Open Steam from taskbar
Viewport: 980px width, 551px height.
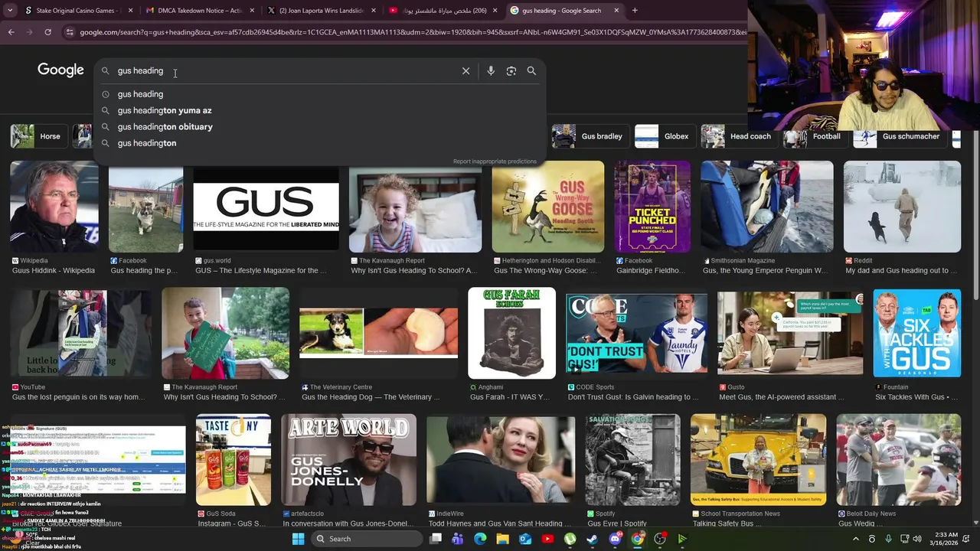(x=592, y=539)
